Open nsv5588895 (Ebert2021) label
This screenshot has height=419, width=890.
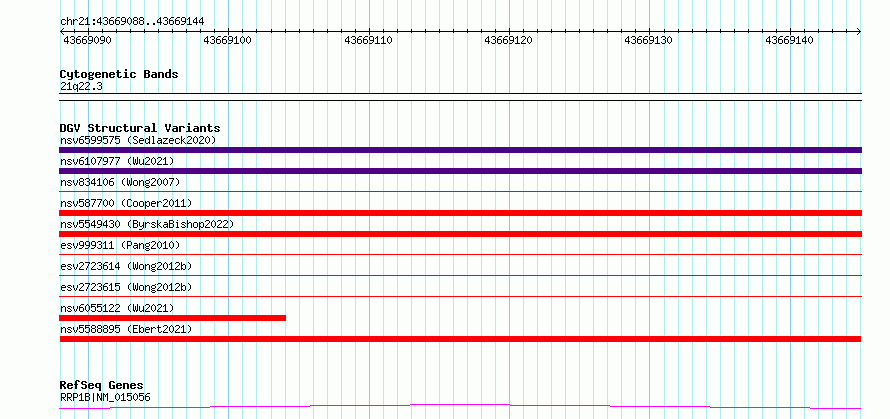click(126, 329)
